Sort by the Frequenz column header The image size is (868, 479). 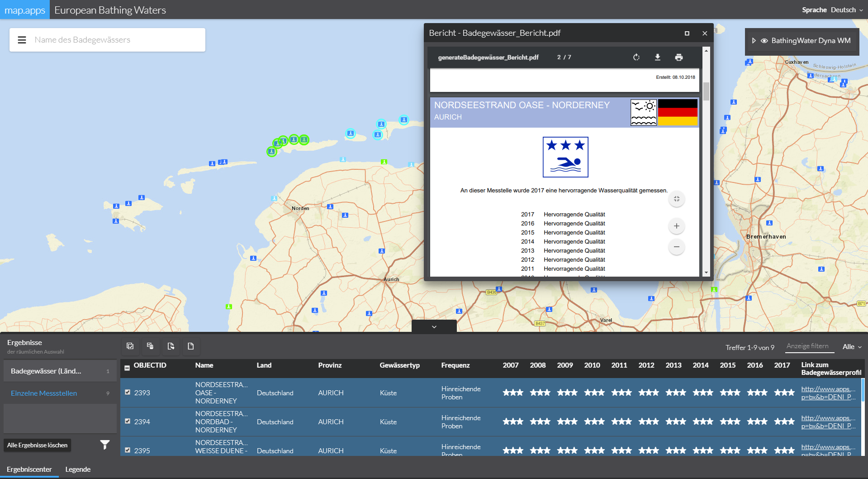pyautogui.click(x=455, y=365)
